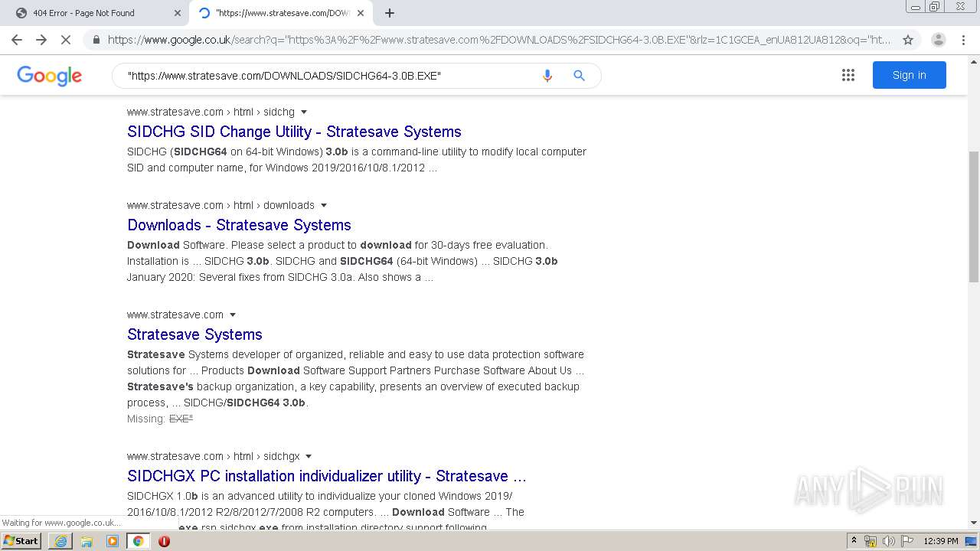
Task: Open the volume speaker tray icon
Action: click(x=888, y=541)
